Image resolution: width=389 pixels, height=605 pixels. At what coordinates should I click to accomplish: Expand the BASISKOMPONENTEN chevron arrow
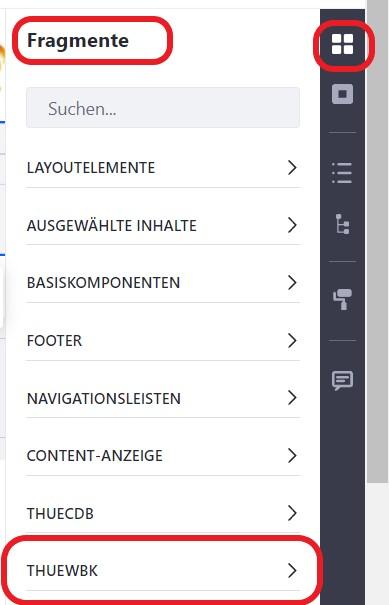[x=292, y=282]
